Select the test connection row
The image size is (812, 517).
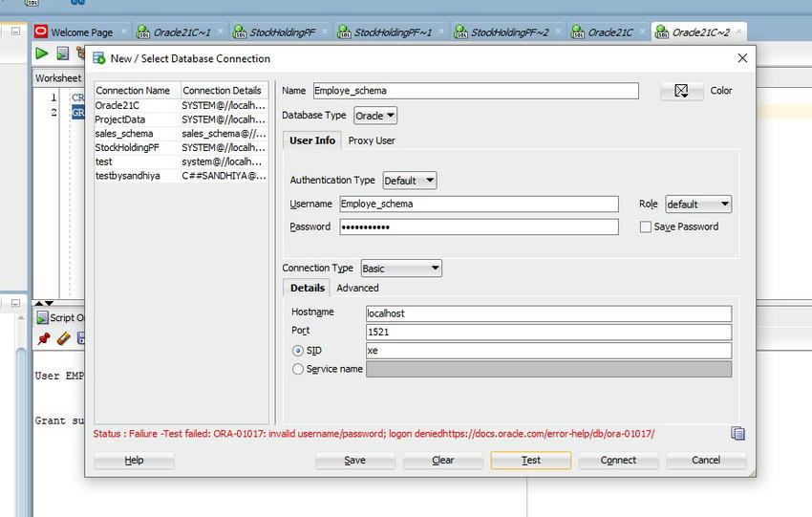182,162
